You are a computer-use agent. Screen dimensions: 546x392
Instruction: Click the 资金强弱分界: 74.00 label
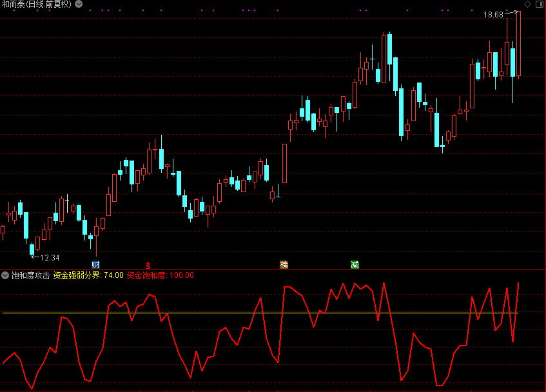[x=88, y=275]
